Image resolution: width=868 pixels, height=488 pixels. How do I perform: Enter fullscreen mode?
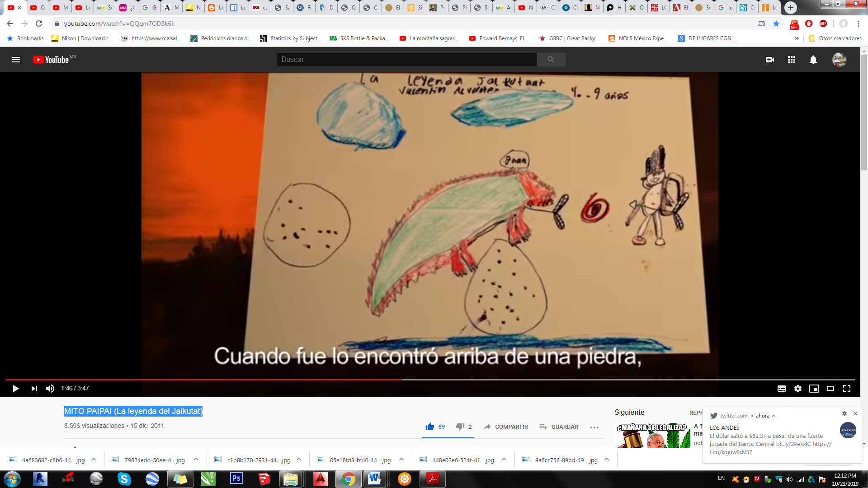(846, 389)
